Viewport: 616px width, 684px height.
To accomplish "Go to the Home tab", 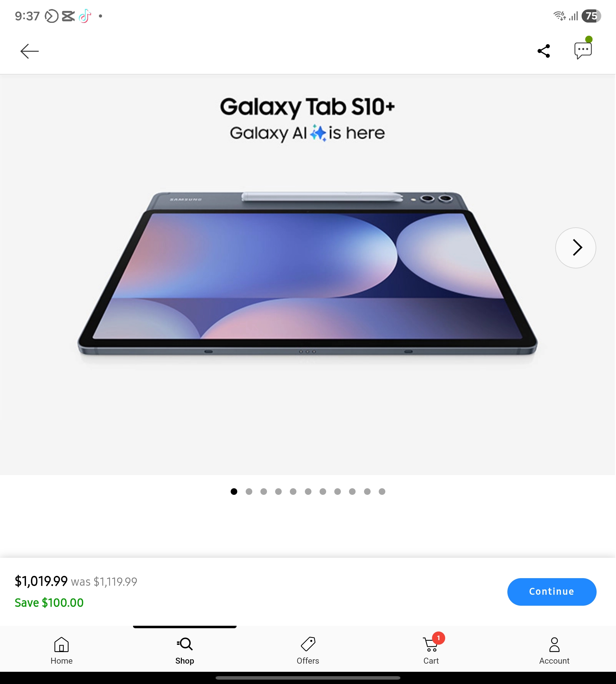I will (62, 650).
